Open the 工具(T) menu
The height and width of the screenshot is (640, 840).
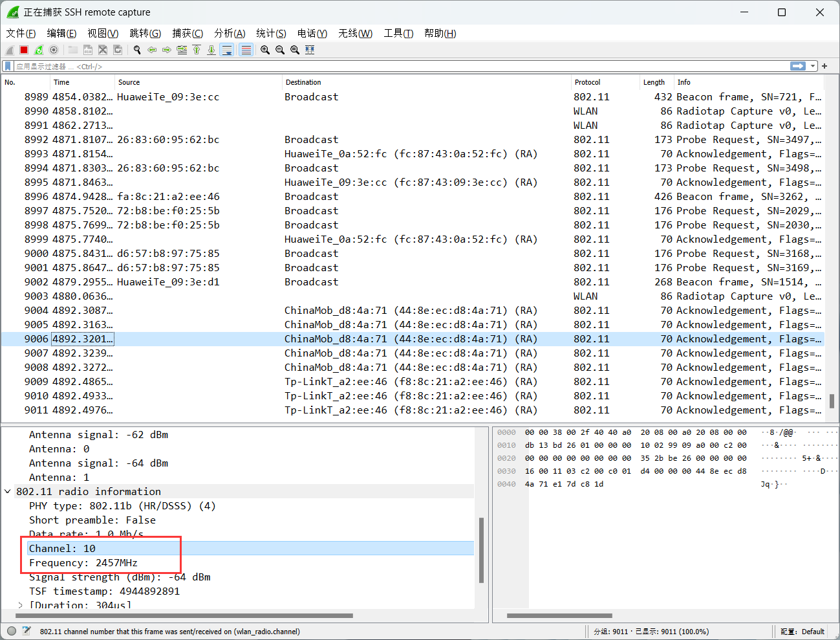tap(398, 33)
